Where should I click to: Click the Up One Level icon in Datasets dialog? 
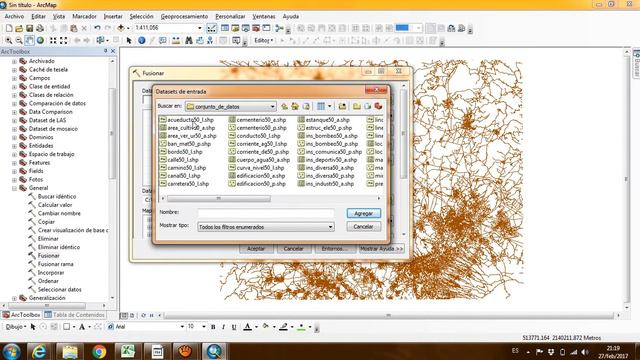(x=284, y=107)
